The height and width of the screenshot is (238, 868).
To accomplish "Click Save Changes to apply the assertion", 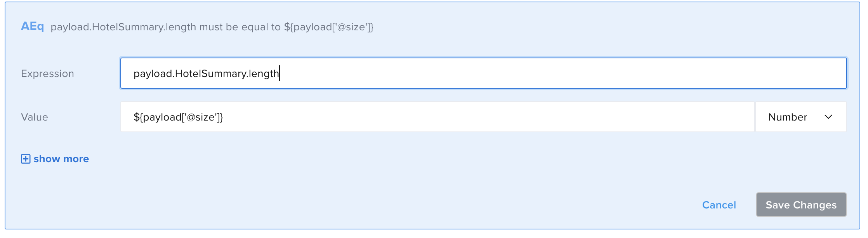I will (800, 205).
